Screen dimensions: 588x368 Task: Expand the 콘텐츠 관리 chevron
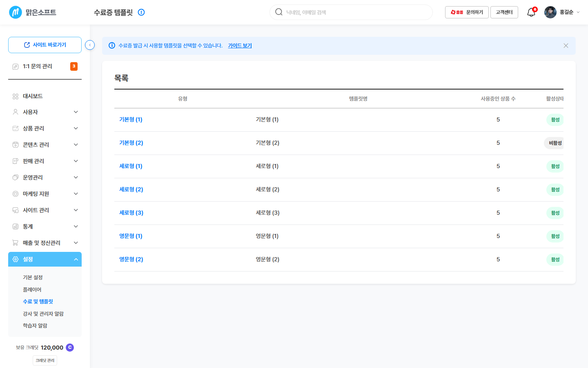(76, 145)
